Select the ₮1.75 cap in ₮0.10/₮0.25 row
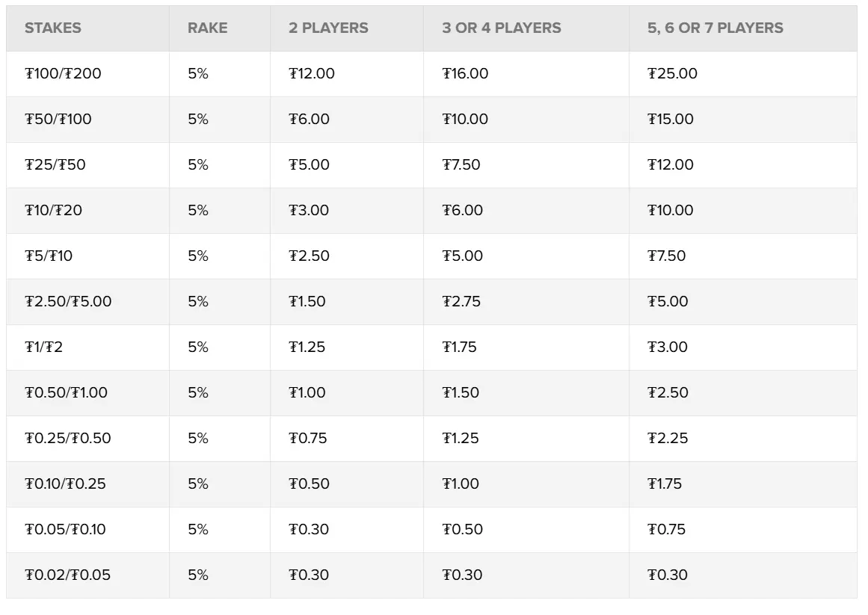868x615 pixels. 665,484
